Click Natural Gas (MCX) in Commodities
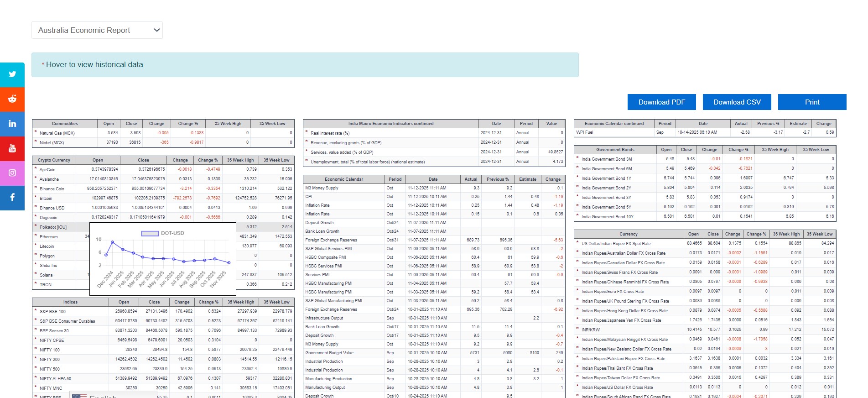Screen dimensions: 868x398 click(57, 133)
